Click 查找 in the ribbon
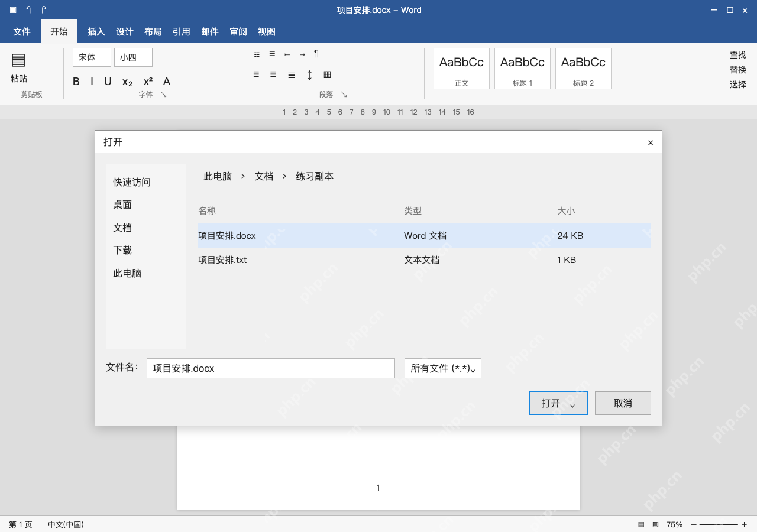 point(738,55)
